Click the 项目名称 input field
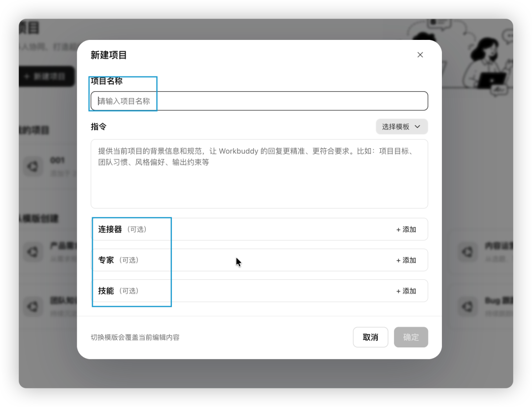The height and width of the screenshot is (407, 532). (x=259, y=101)
